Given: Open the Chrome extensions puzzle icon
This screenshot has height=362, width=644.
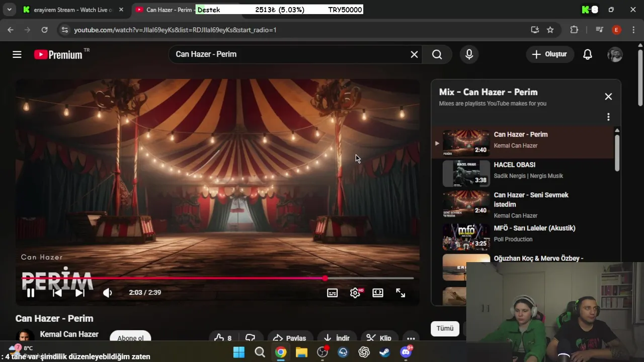Looking at the screenshot, I should (x=574, y=30).
